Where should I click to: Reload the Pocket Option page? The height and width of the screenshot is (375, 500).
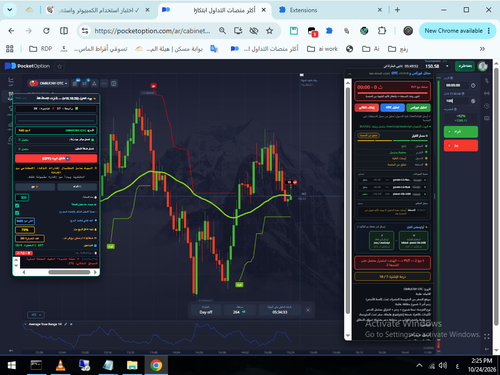pyautogui.click(x=46, y=31)
